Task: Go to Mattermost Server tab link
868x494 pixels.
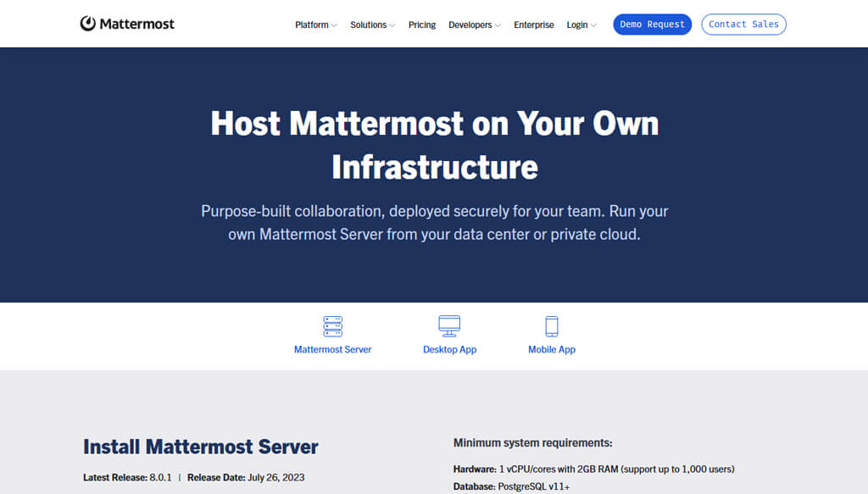Action: (x=332, y=349)
